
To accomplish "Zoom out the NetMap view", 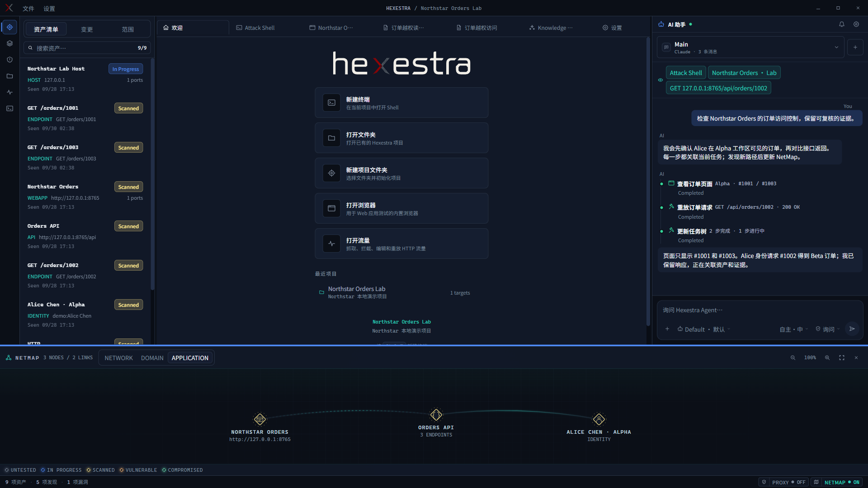I will (x=793, y=357).
